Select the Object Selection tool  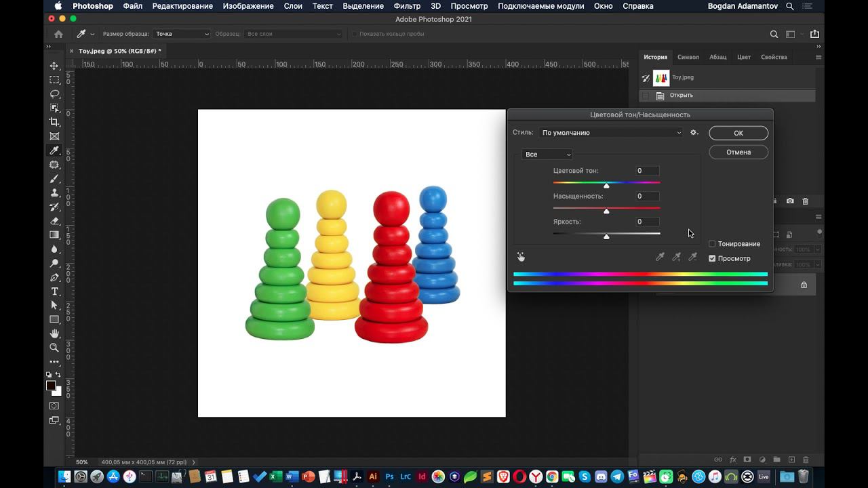[x=54, y=108]
